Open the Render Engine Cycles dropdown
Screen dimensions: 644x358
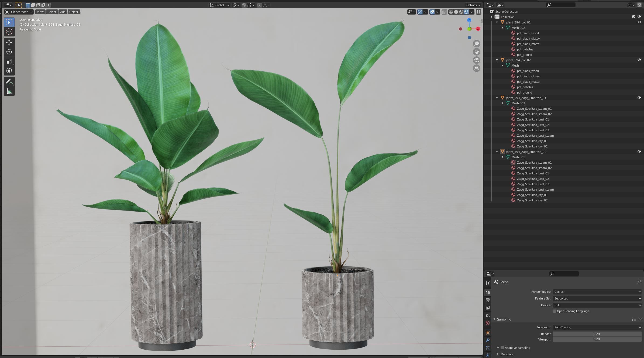(597, 292)
